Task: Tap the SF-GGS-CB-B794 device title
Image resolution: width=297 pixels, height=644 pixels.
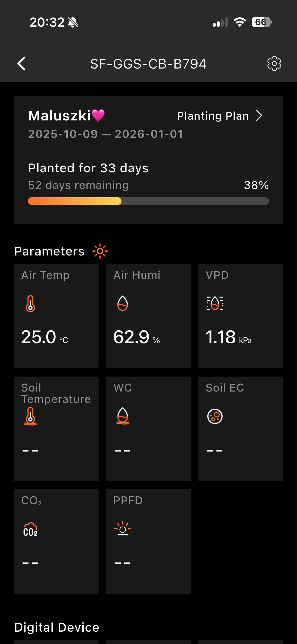Action: 148,64
